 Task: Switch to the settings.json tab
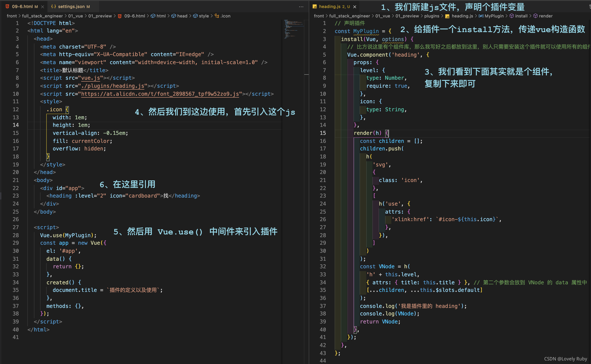click(71, 7)
